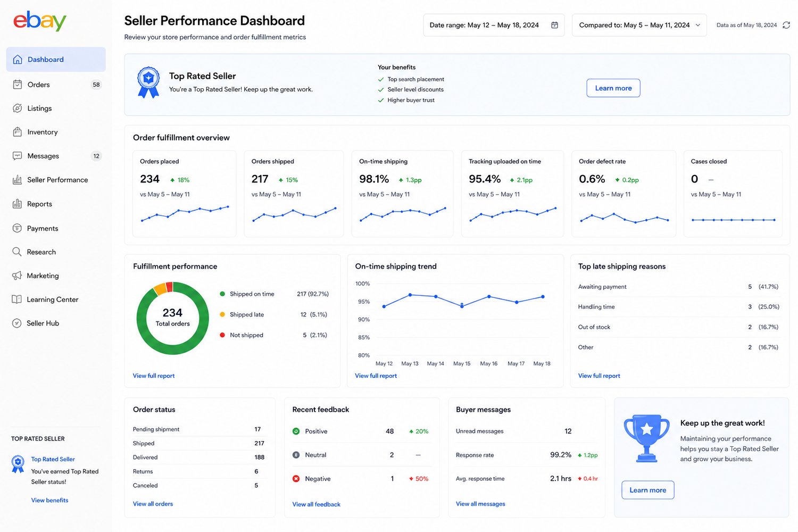Click the donut chart showing 234 Total orders
This screenshot has height=532, width=798.
(x=172, y=318)
